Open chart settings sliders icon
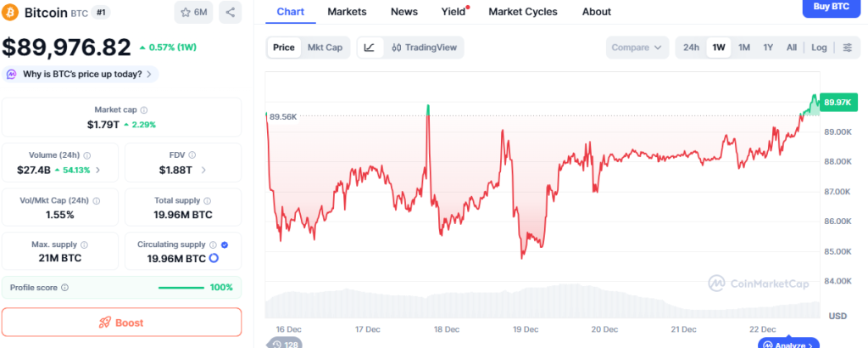This screenshot has height=348, width=868. (847, 48)
